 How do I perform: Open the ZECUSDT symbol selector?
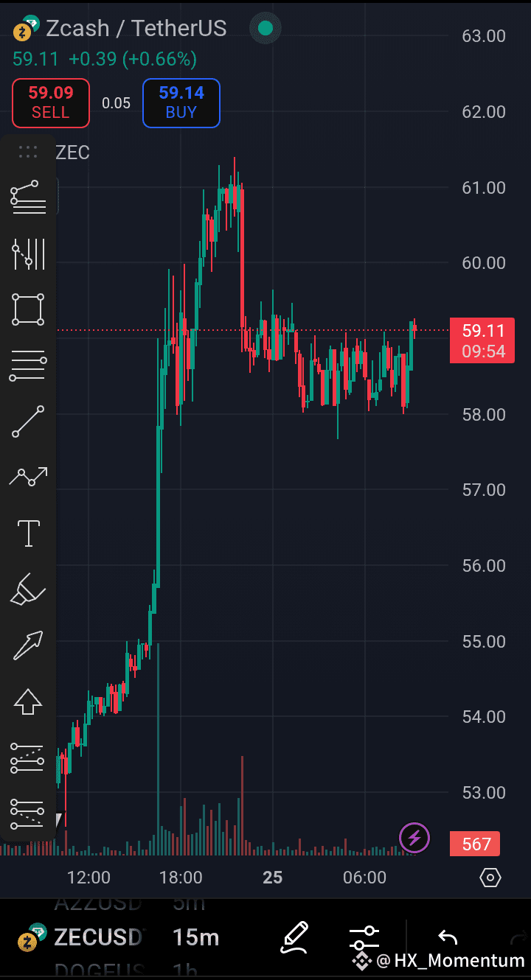click(98, 937)
